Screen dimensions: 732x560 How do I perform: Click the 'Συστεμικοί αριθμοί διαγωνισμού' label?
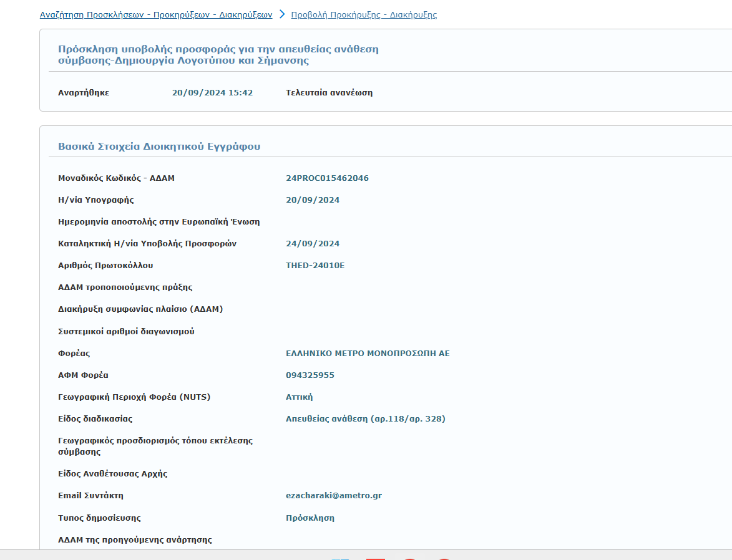126,331
